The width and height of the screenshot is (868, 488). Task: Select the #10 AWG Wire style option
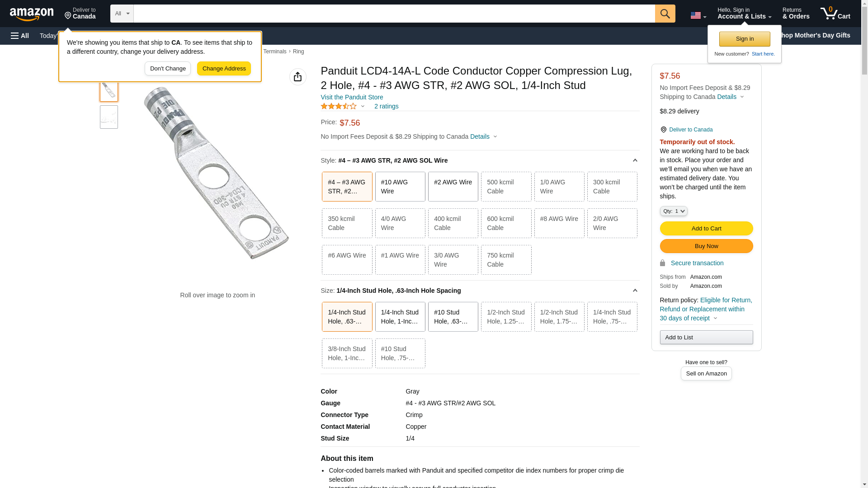point(400,187)
